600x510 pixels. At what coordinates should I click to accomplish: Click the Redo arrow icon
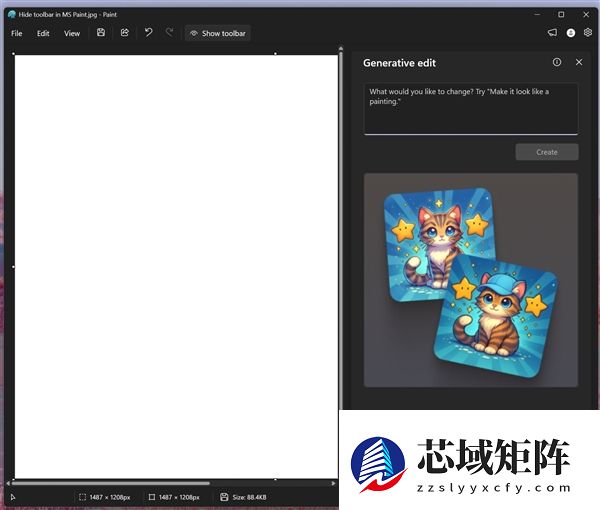(169, 32)
